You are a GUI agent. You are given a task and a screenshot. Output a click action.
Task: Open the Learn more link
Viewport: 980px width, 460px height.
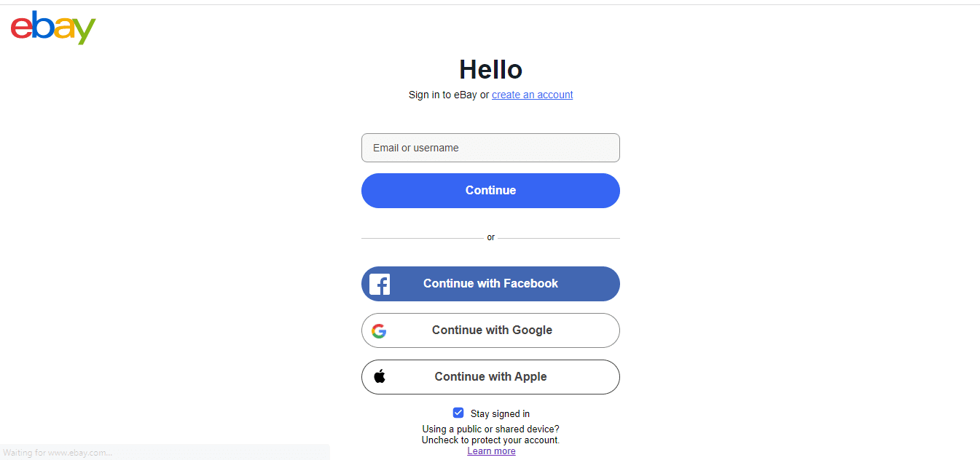pos(491,451)
